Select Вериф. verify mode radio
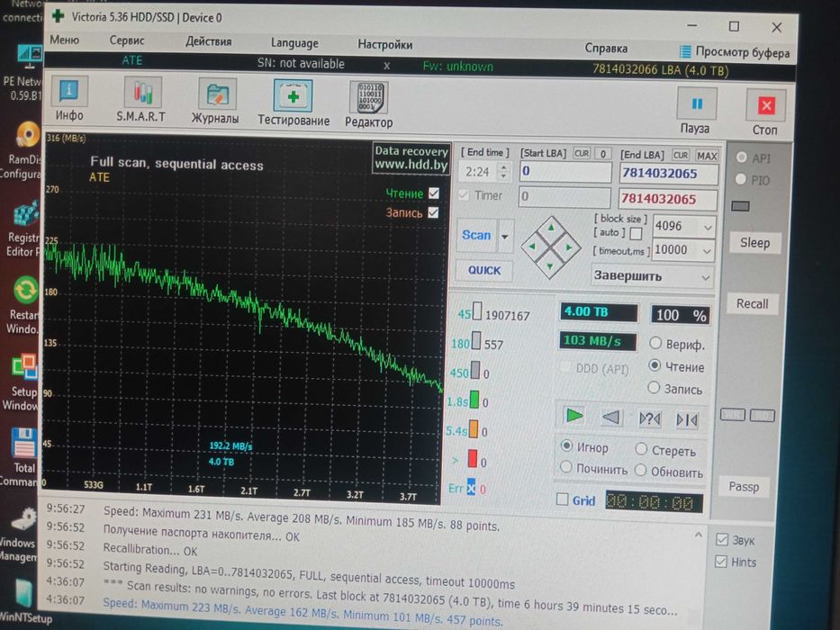This screenshot has width=840, height=630. point(655,343)
